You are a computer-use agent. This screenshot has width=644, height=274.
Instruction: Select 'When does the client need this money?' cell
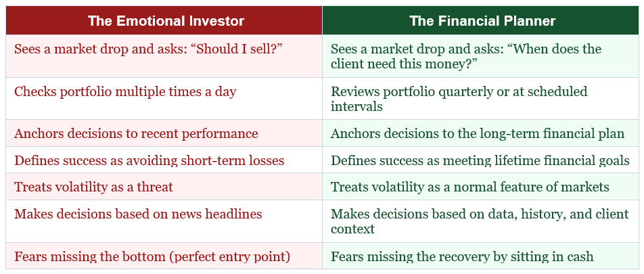point(480,56)
